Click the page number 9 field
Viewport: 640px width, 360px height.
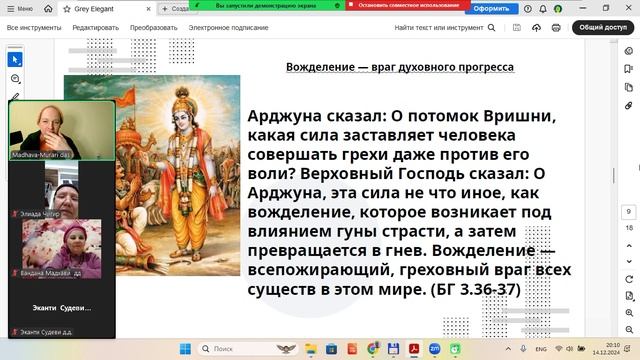click(629, 211)
